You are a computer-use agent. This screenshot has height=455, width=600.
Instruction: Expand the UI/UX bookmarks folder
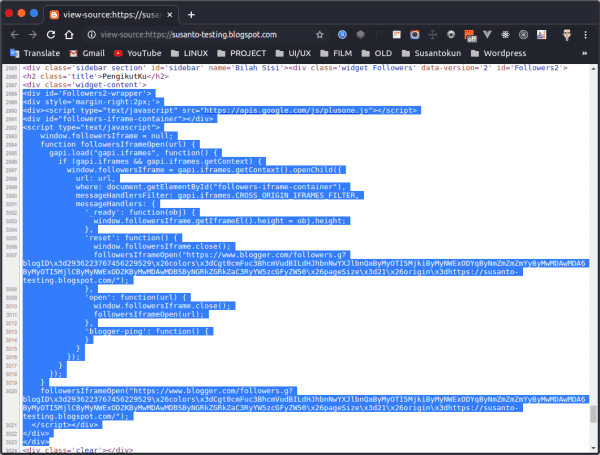click(293, 53)
